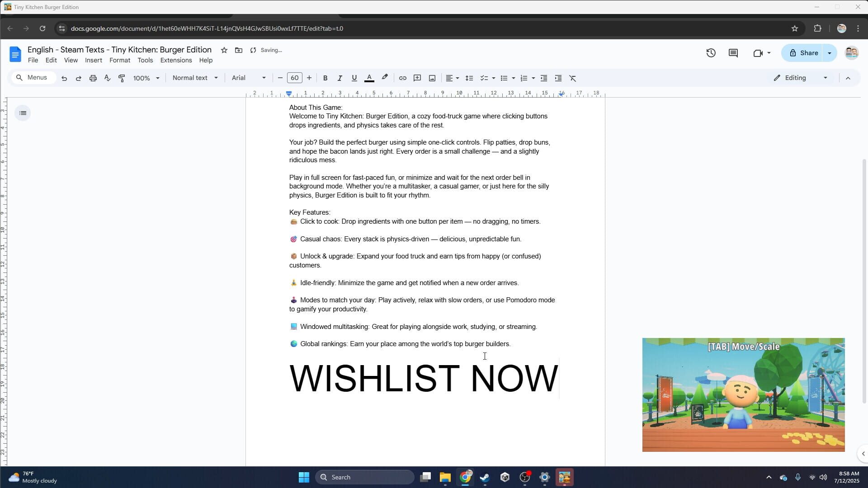Open the Extensions menu

click(x=176, y=60)
